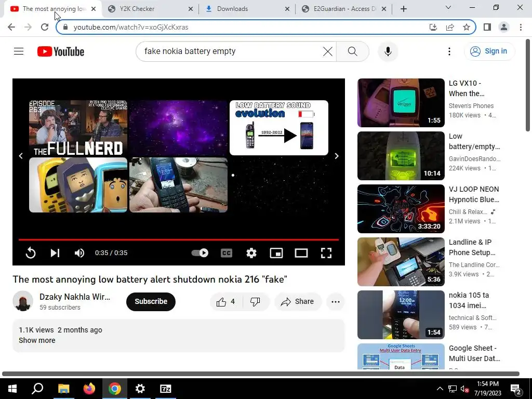This screenshot has width=532, height=399.
Task: Clear the search box with the X
Action: (328, 51)
